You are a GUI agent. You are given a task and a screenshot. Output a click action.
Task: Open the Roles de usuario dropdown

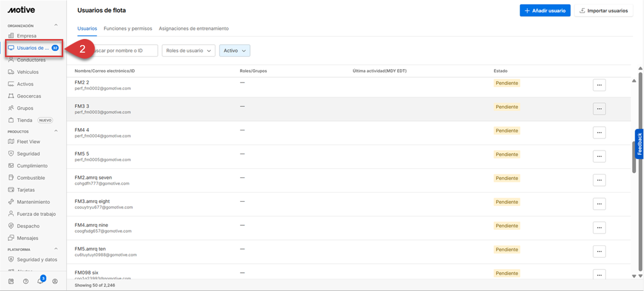click(189, 51)
